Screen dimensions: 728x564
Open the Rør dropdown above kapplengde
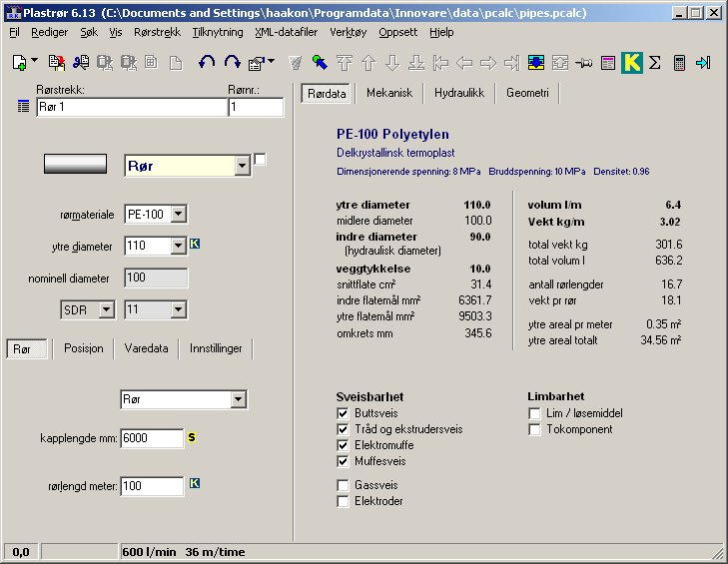(x=239, y=399)
